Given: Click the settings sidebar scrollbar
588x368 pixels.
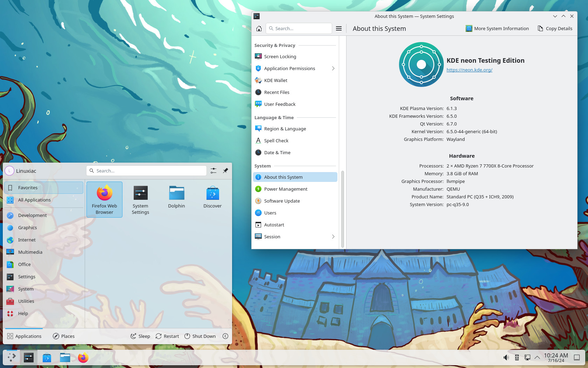Looking at the screenshot, I should [342, 209].
